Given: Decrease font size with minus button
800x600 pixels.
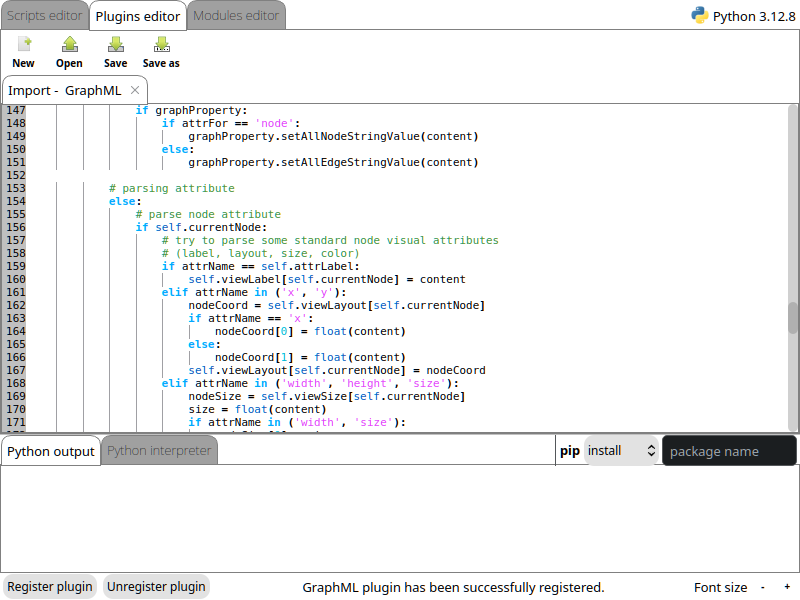Looking at the screenshot, I should [763, 587].
